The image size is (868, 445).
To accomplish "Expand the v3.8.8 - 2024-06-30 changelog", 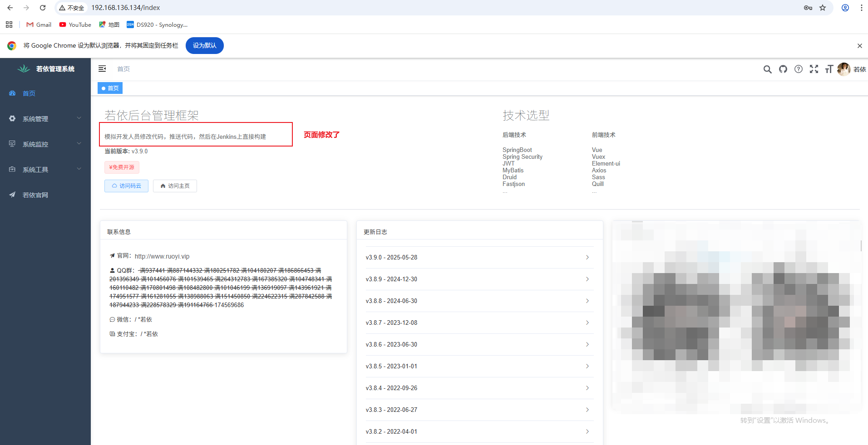I will pos(479,301).
